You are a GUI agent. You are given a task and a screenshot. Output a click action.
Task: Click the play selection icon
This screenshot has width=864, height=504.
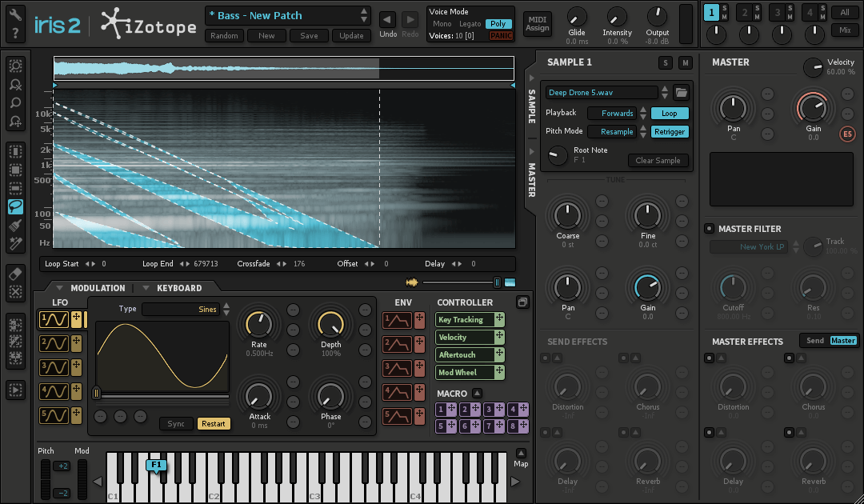tap(15, 390)
